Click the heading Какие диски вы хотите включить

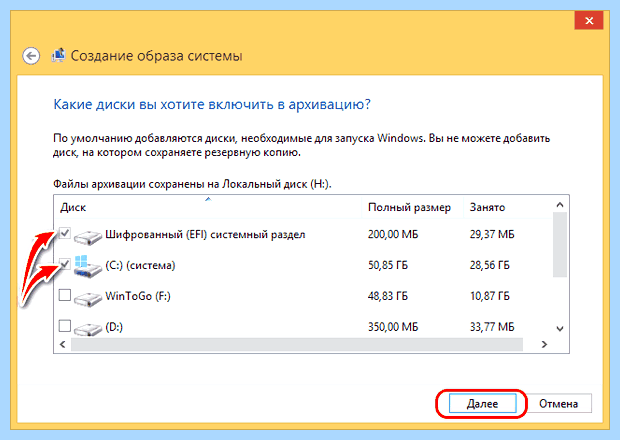pyautogui.click(x=212, y=105)
